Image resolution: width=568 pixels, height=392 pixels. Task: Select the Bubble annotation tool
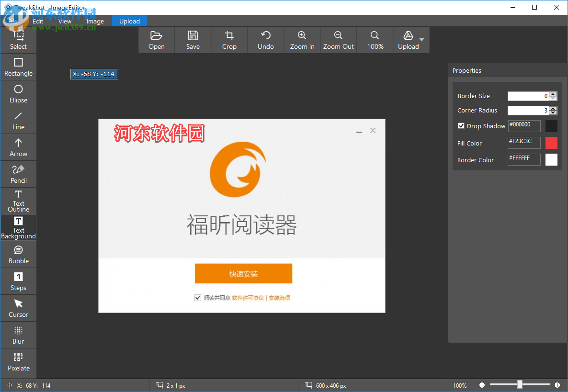[x=18, y=254]
